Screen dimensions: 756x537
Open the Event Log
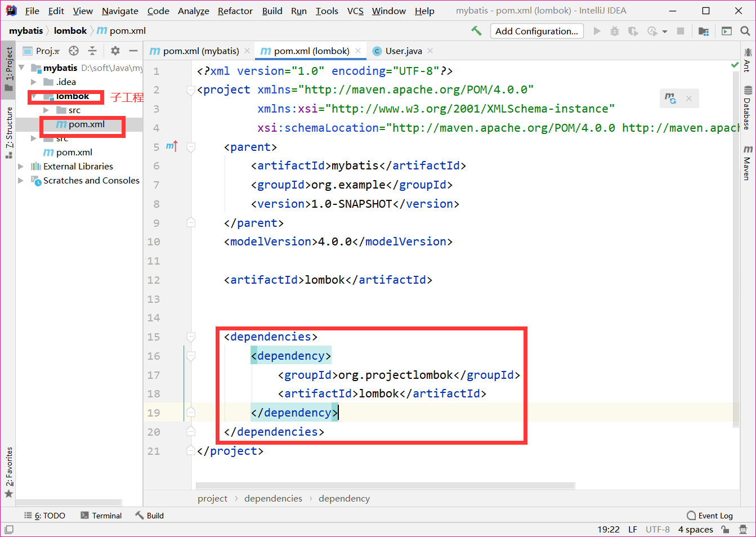point(710,515)
